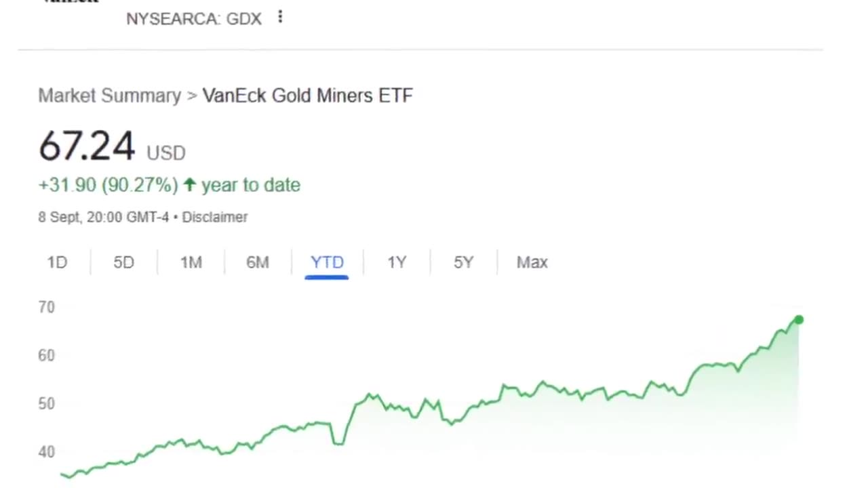View the 1Y price history tab
The image size is (868, 488).
397,262
